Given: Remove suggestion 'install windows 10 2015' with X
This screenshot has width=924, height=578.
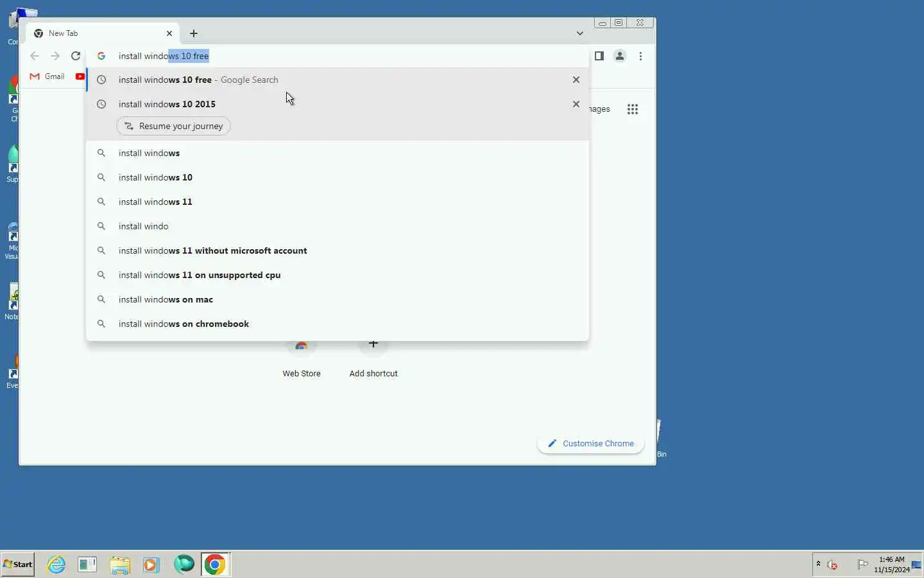Looking at the screenshot, I should [576, 104].
